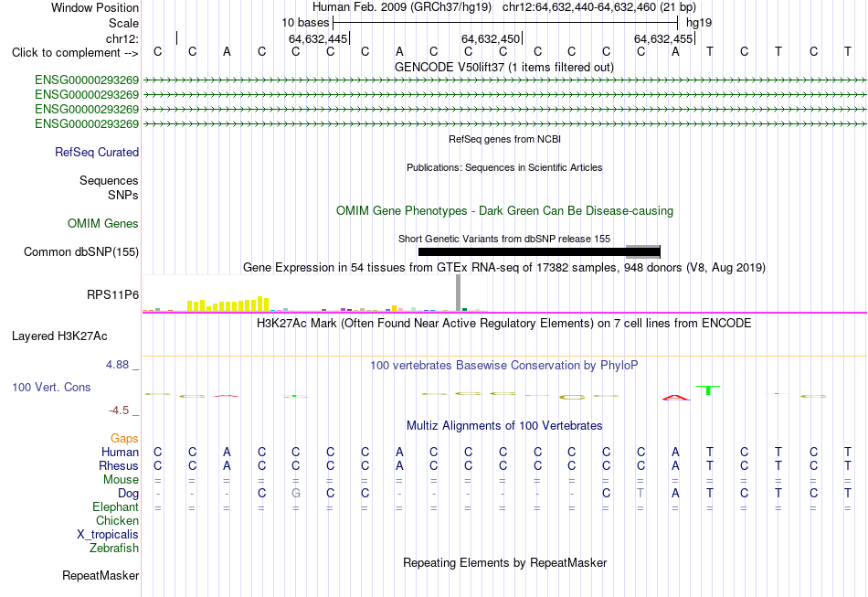The image size is (868, 597).
Task: Click the GENCODE V50lift37 track title
Action: coord(504,68)
